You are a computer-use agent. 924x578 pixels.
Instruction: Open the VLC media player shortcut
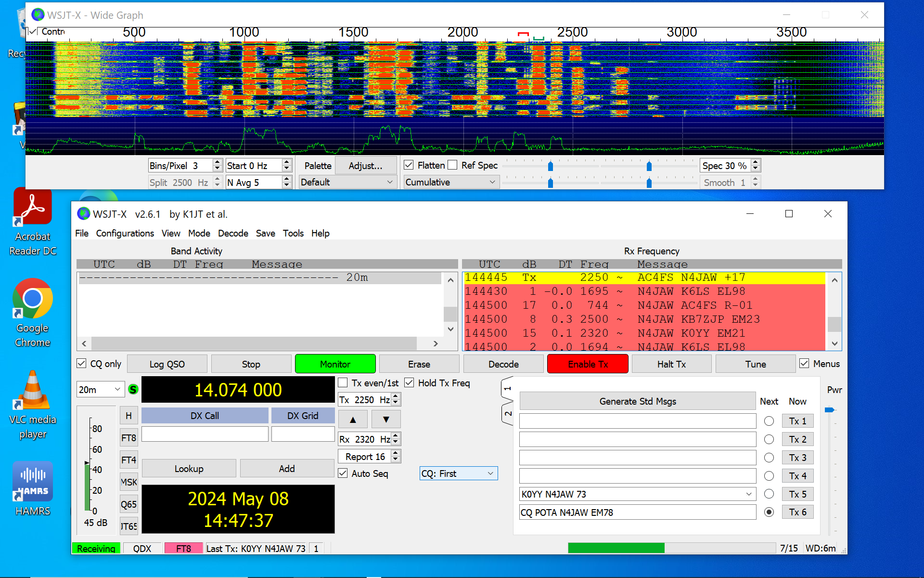(x=32, y=390)
